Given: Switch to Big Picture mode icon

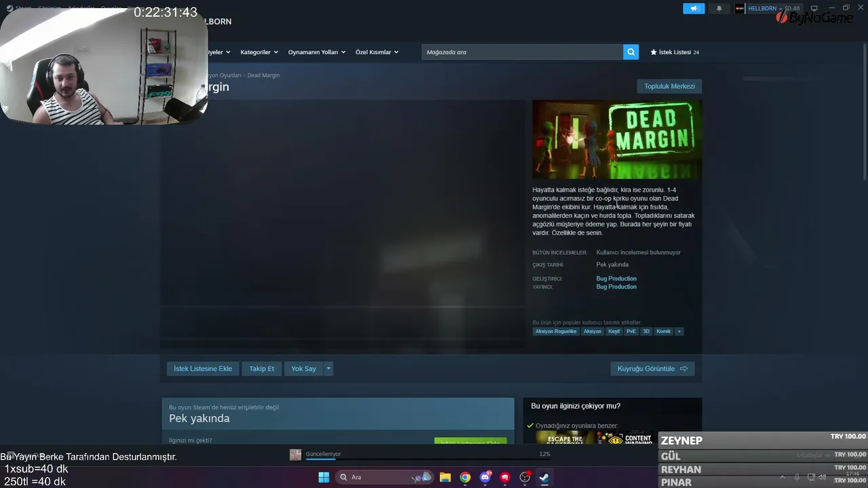Looking at the screenshot, I should click(x=814, y=8).
